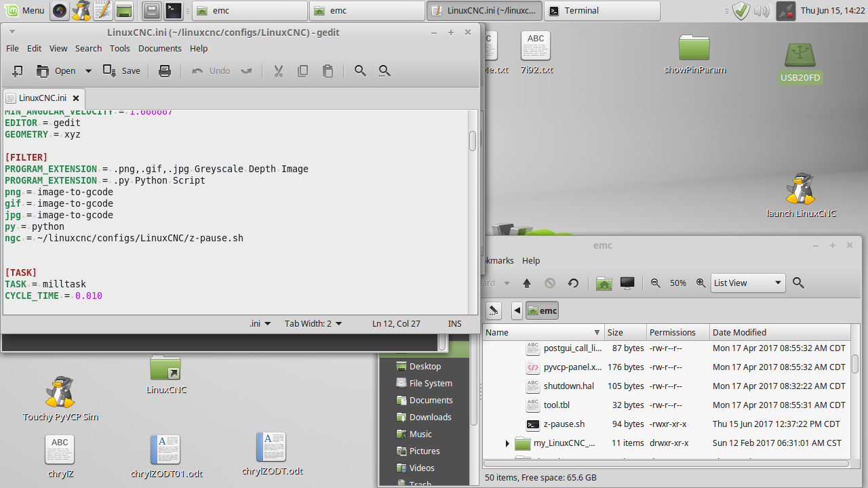This screenshot has height=488, width=868.
Task: Expand the Open recent files arrow
Action: coord(88,70)
